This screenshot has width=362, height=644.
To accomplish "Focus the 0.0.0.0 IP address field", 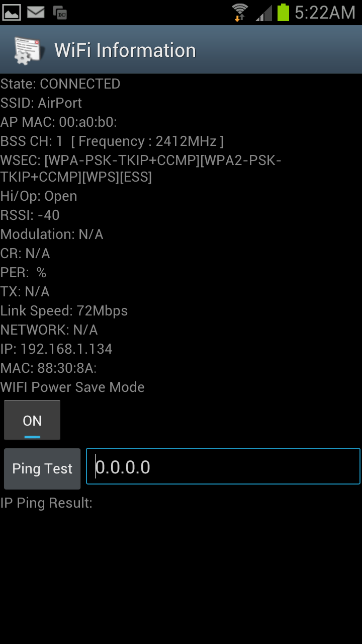I will pos(223,467).
